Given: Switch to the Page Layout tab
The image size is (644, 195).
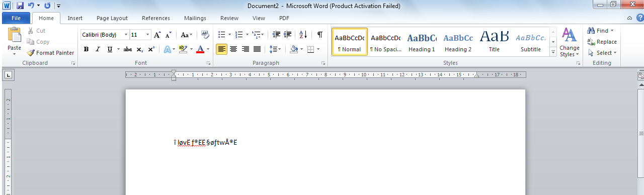Looking at the screenshot, I should 112,18.
